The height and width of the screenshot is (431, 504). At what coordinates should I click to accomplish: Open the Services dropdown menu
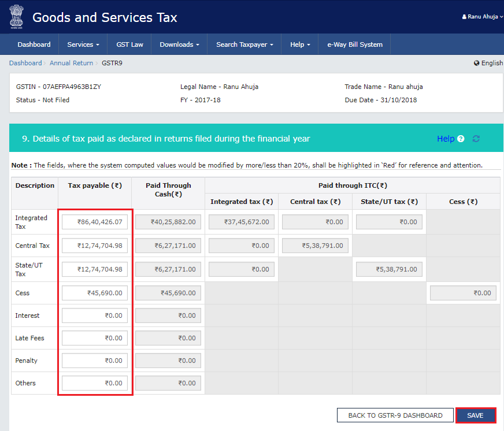tap(83, 44)
